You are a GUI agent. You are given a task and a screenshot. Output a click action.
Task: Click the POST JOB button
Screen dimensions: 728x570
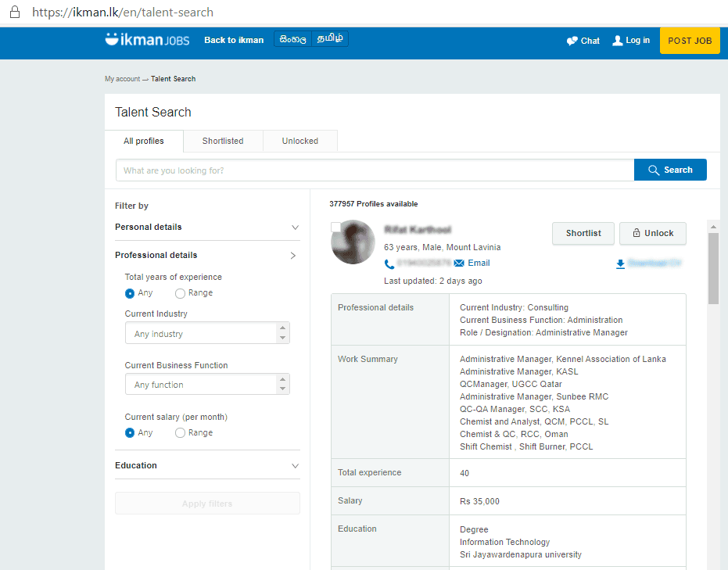pos(690,41)
